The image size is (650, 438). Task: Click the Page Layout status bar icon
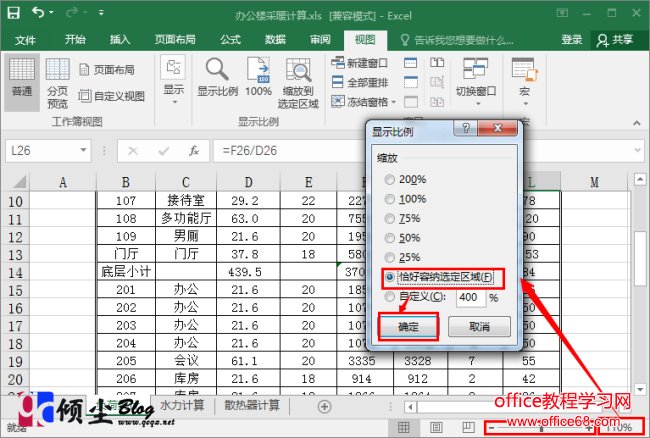tap(436, 427)
